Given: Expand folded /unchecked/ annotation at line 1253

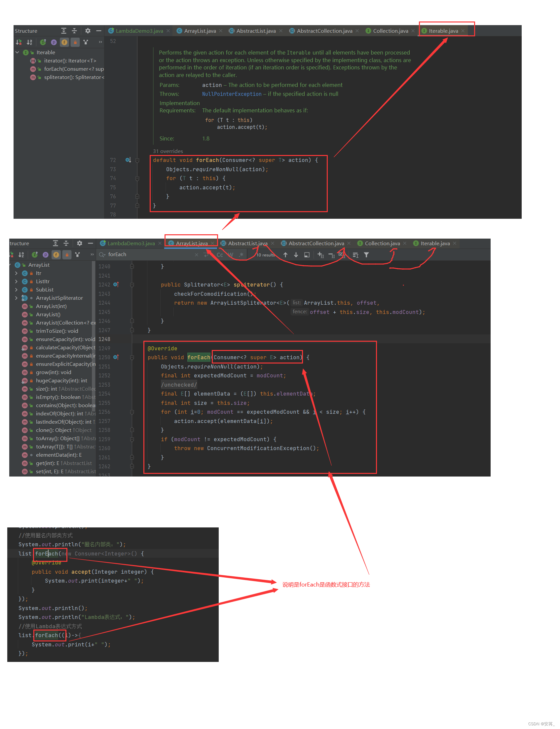Looking at the screenshot, I should point(179,385).
